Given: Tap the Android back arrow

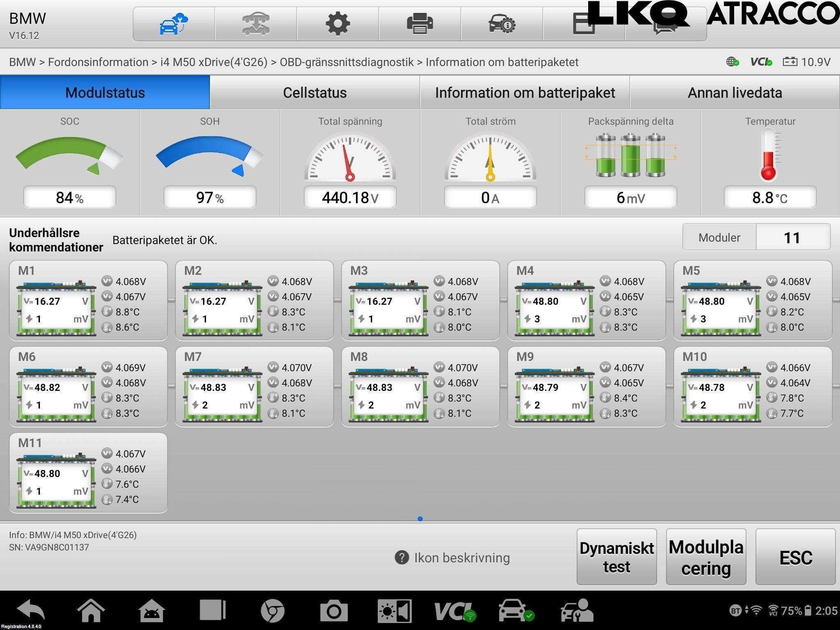Looking at the screenshot, I should (x=31, y=610).
